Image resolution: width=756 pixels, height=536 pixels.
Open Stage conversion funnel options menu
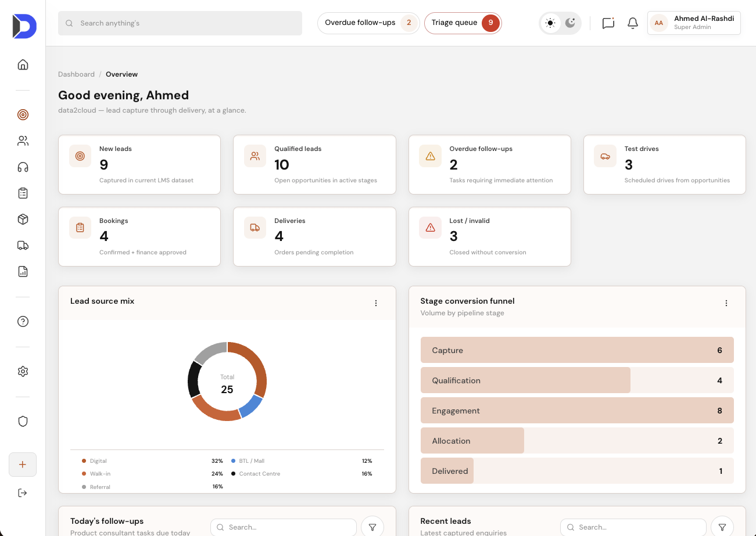pos(726,303)
